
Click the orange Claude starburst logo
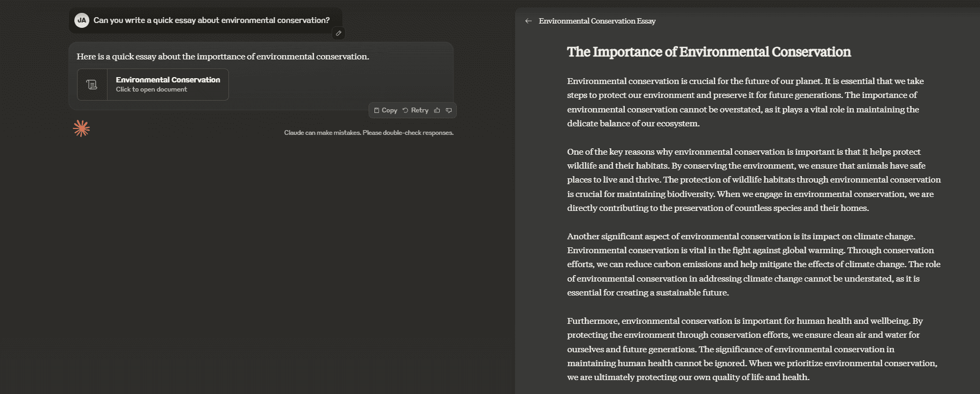pyautogui.click(x=81, y=128)
